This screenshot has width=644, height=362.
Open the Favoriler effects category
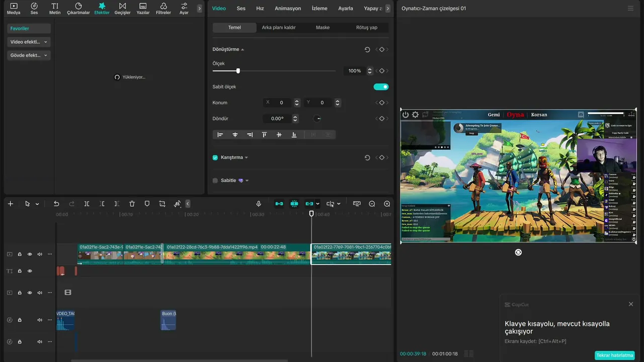(29, 29)
